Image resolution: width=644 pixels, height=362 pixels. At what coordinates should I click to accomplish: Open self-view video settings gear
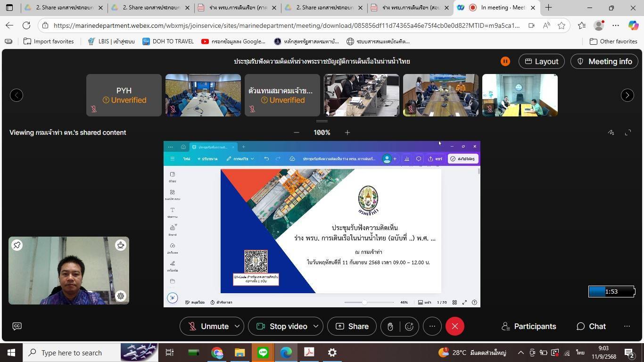pos(121,296)
